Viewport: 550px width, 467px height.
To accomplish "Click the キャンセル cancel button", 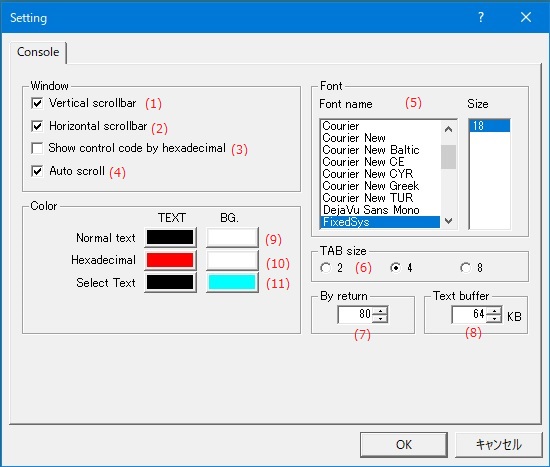I will 498,445.
